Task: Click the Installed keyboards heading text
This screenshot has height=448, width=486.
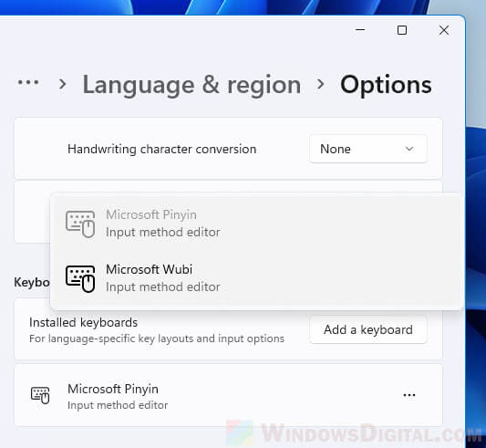Action: (x=83, y=323)
